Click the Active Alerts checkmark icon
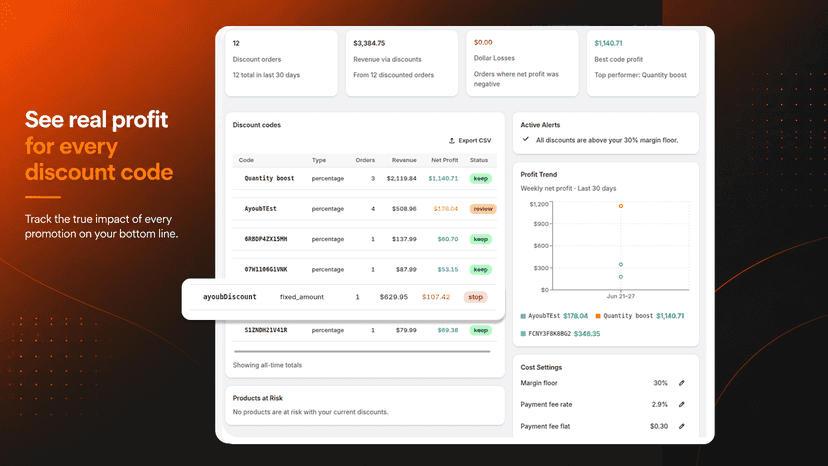The width and height of the screenshot is (828, 466). (x=525, y=139)
